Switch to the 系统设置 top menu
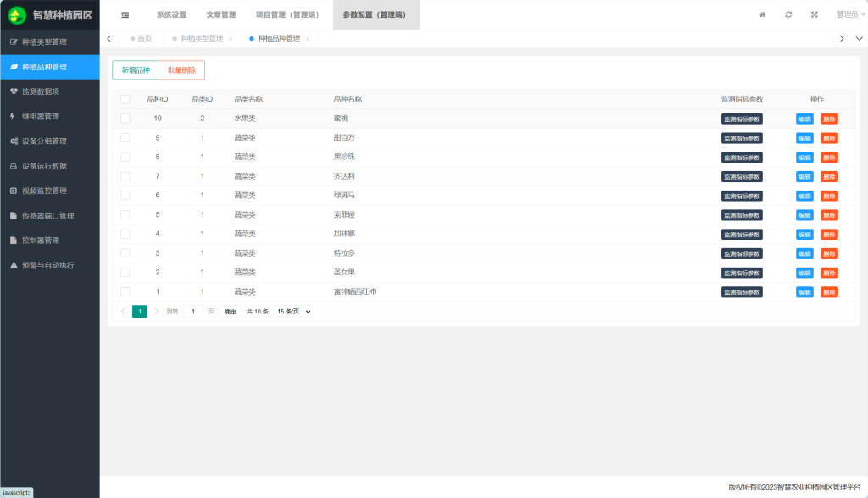Image resolution: width=868 pixels, height=498 pixels. click(x=171, y=14)
